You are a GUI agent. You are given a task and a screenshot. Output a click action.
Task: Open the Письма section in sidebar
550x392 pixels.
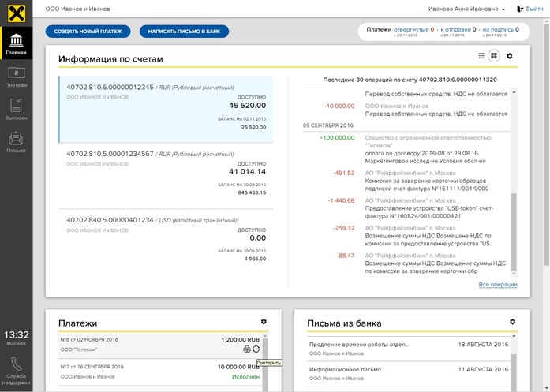click(x=17, y=143)
